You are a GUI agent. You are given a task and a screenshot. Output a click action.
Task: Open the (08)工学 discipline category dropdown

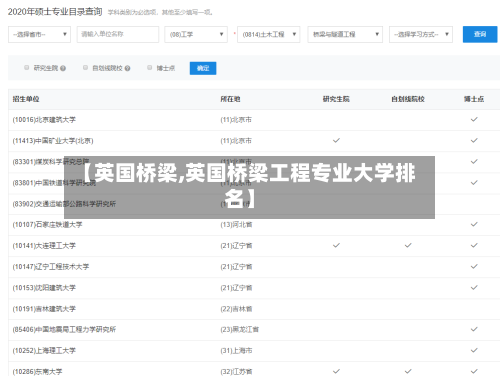pyautogui.click(x=196, y=34)
